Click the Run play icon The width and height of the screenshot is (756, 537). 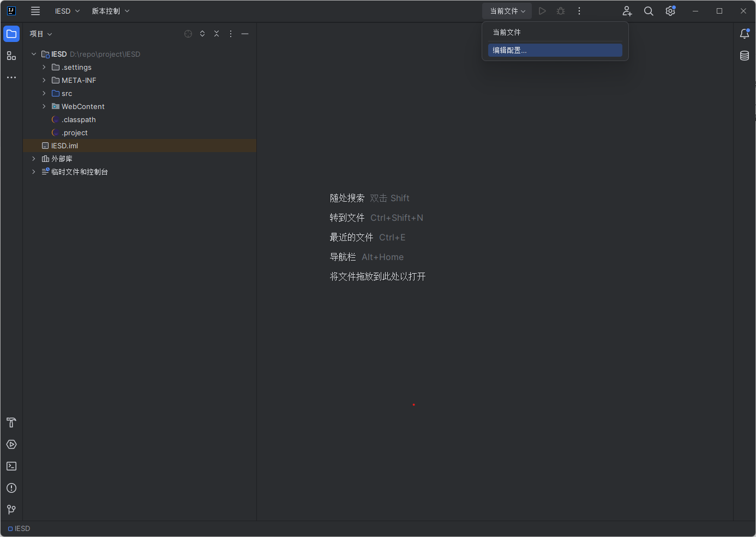[x=542, y=11]
